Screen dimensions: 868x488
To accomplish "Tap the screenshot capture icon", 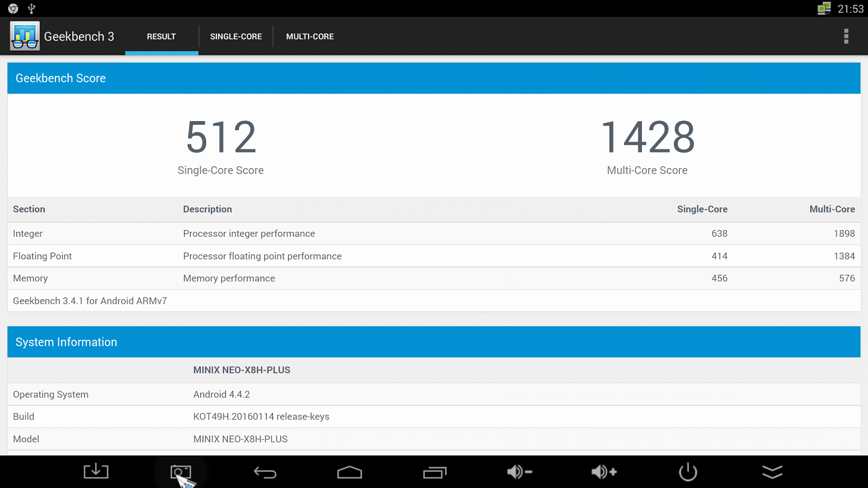I will [180, 472].
